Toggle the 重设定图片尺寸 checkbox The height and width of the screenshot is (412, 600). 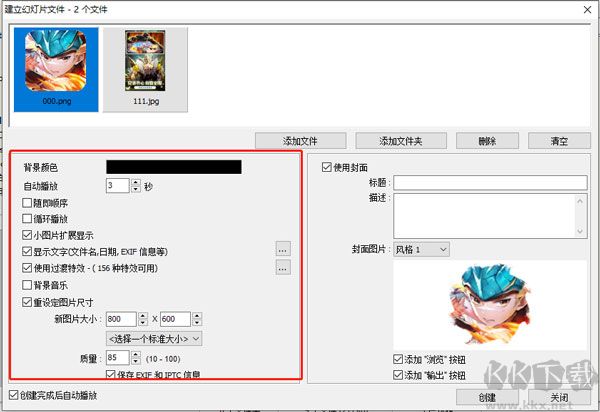pyautogui.click(x=27, y=302)
